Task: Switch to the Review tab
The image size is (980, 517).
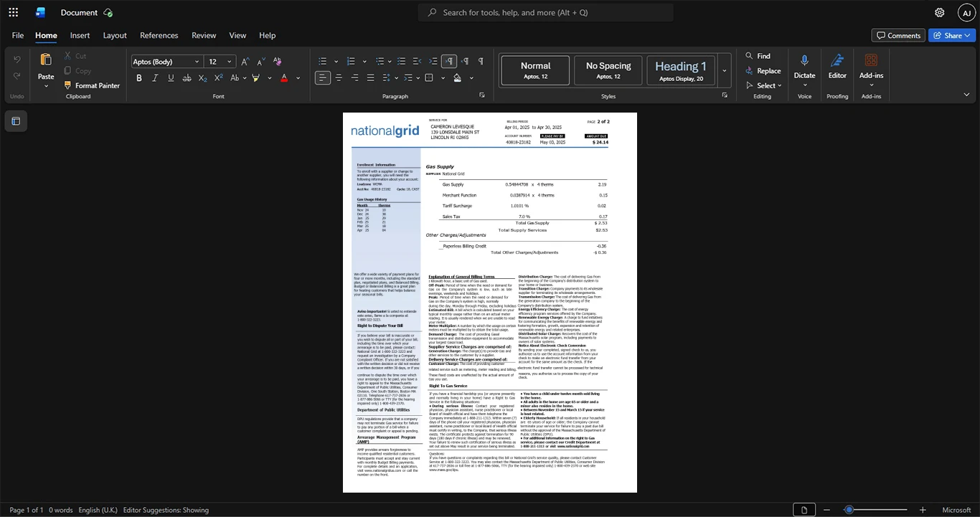Action: click(x=204, y=35)
